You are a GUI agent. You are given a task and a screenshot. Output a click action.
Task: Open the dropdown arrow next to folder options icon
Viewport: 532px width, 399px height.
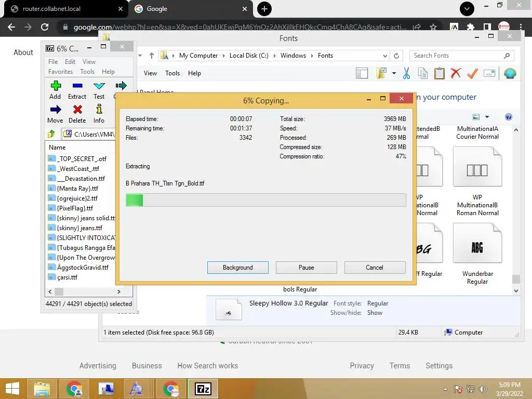click(394, 73)
